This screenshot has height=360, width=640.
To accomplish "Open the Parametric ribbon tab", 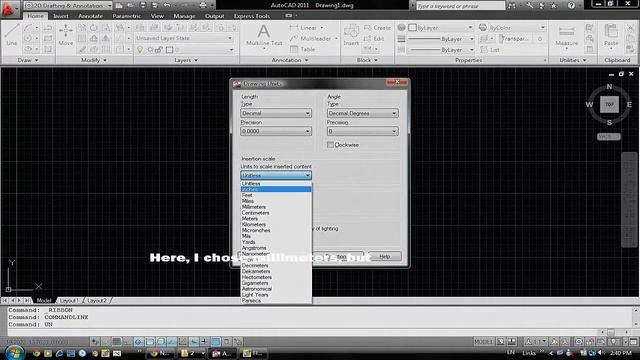I will (x=127, y=16).
